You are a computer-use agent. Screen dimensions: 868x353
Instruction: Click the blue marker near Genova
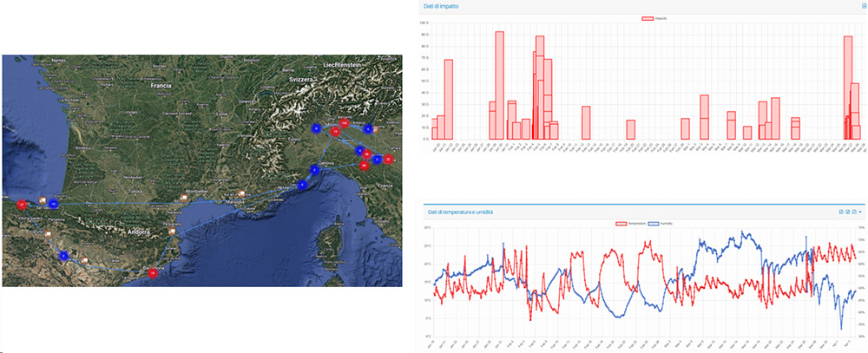314,170
